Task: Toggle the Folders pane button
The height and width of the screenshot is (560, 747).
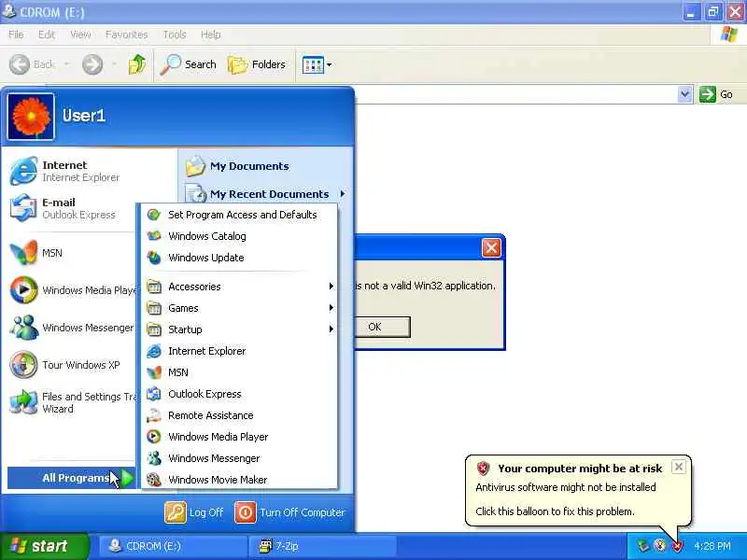Action: coord(256,64)
